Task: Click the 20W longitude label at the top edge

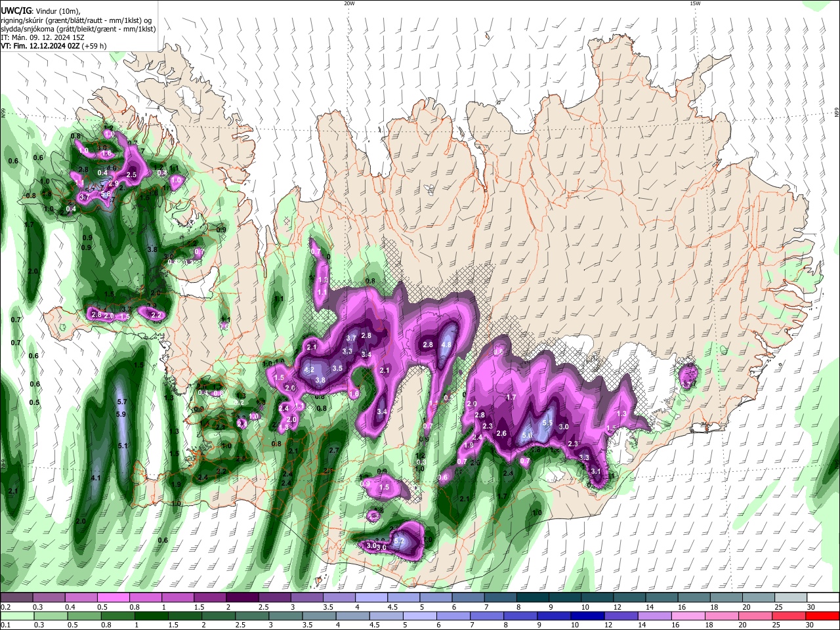Action: (349, 3)
